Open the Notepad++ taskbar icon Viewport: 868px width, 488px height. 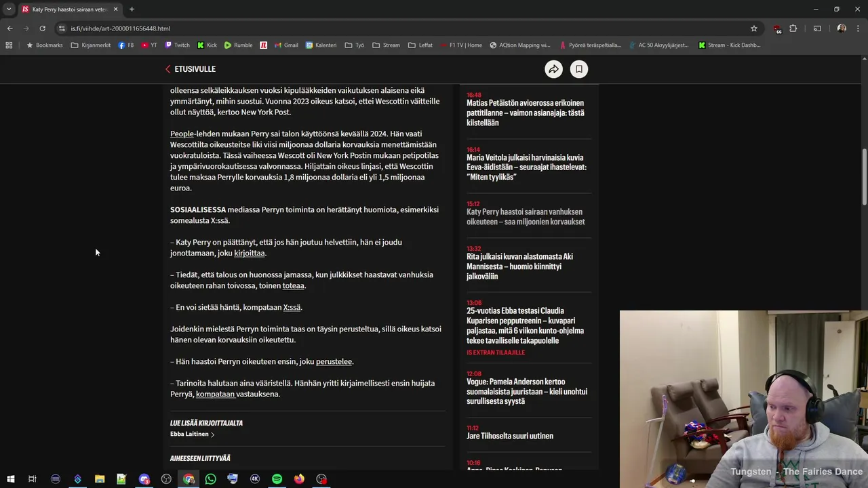(x=121, y=479)
